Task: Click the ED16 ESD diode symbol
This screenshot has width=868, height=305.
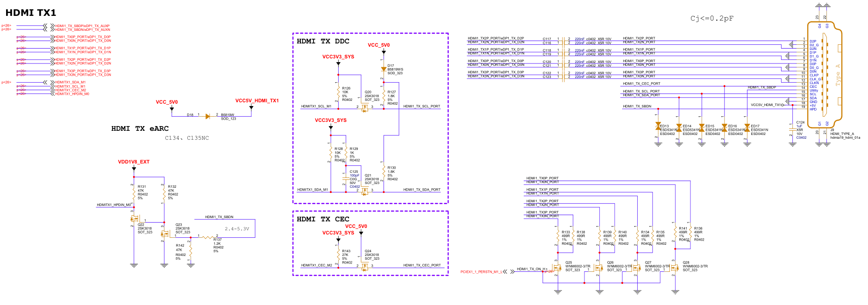Action: click(724, 127)
